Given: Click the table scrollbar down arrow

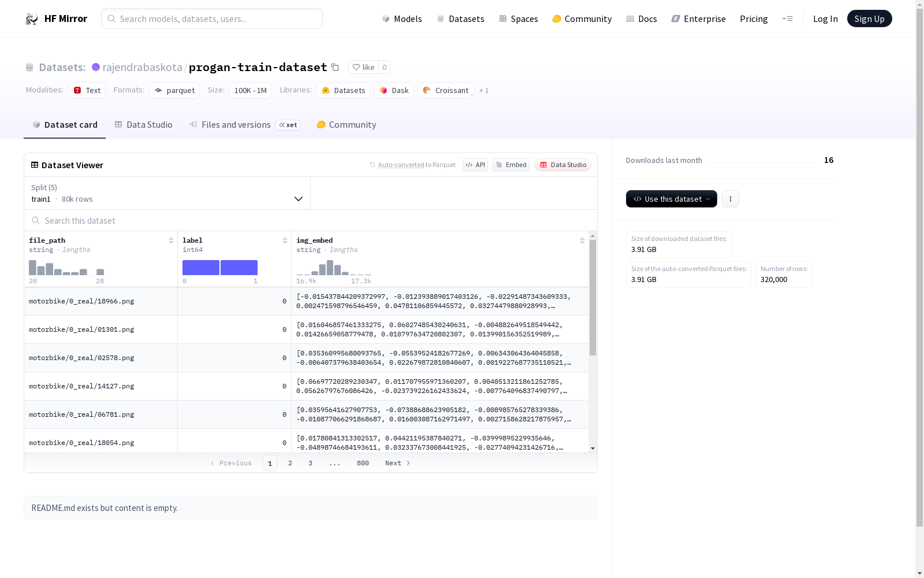Looking at the screenshot, I should [593, 449].
